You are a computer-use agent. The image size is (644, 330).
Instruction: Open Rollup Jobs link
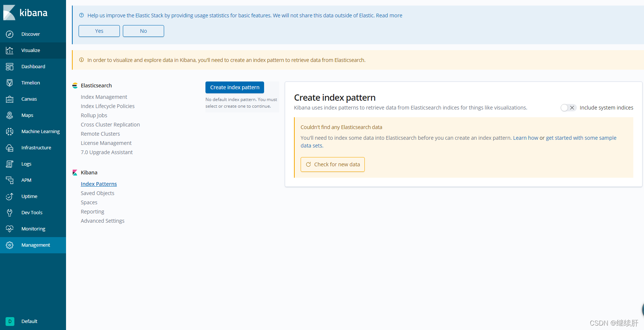click(x=94, y=115)
